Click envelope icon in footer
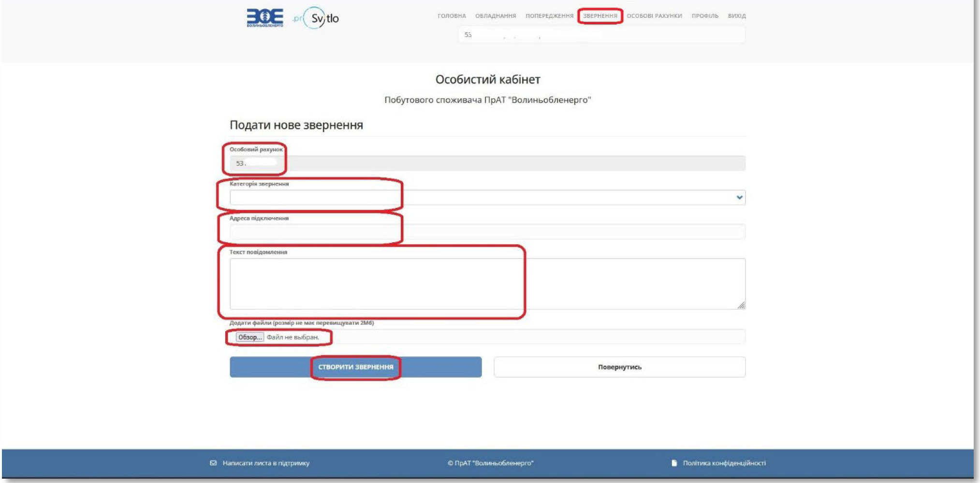The width and height of the screenshot is (980, 483). point(213,463)
